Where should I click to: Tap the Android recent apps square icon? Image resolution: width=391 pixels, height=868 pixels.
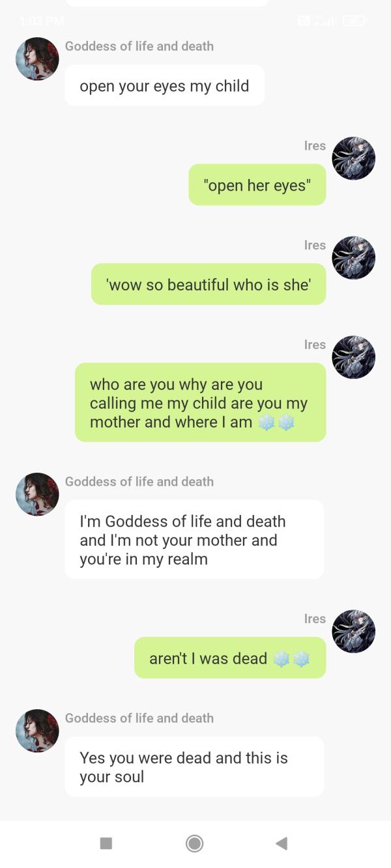point(106,843)
